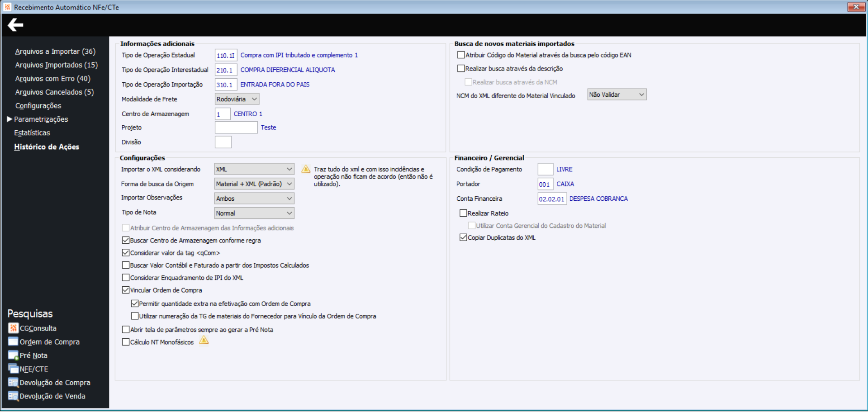Open Devolução de Venda search link
The image size is (868, 412).
point(52,396)
